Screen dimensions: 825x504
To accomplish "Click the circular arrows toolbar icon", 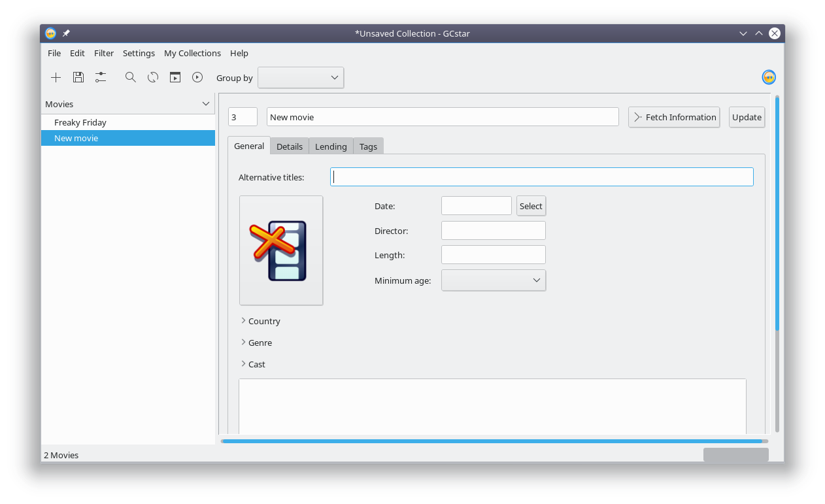I will point(153,78).
